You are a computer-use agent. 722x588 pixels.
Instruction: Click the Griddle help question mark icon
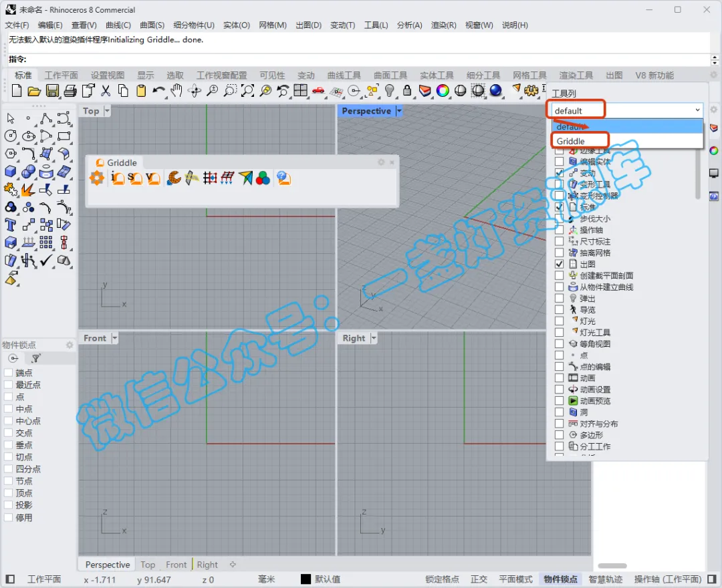[284, 178]
